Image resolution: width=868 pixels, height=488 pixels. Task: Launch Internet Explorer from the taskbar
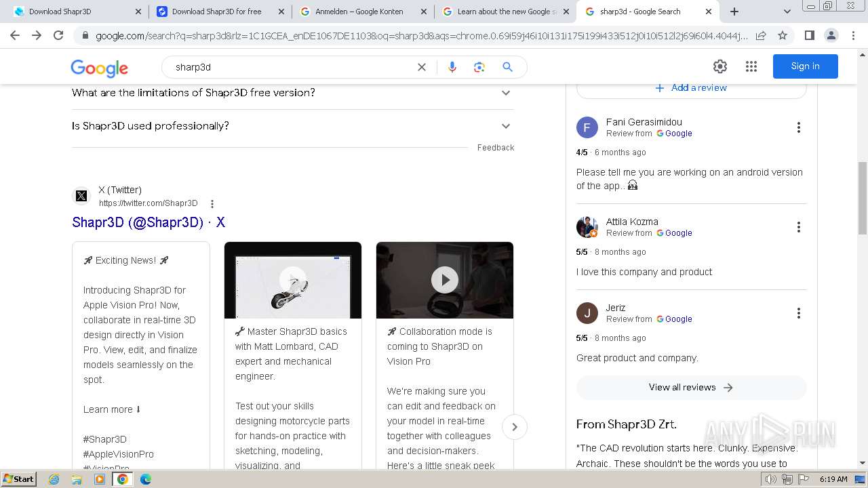point(54,479)
